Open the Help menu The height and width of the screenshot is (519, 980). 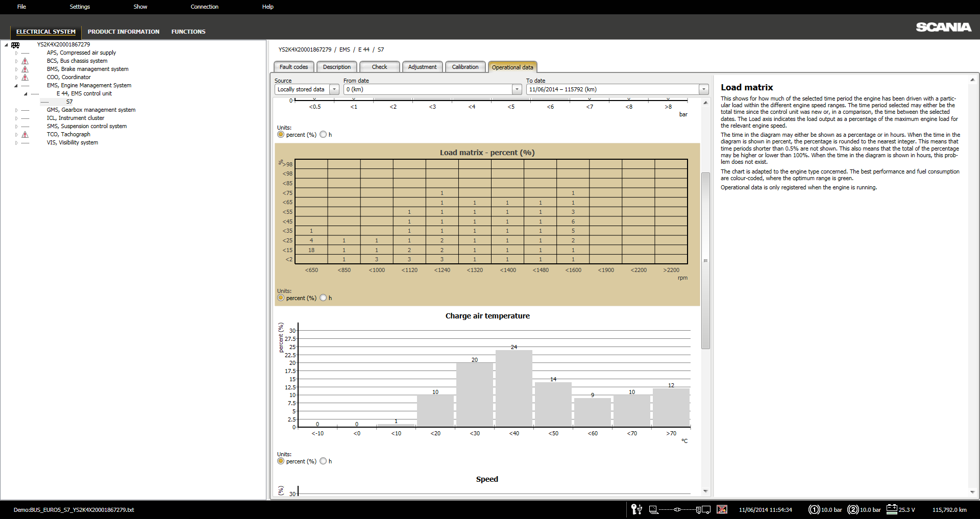(268, 7)
